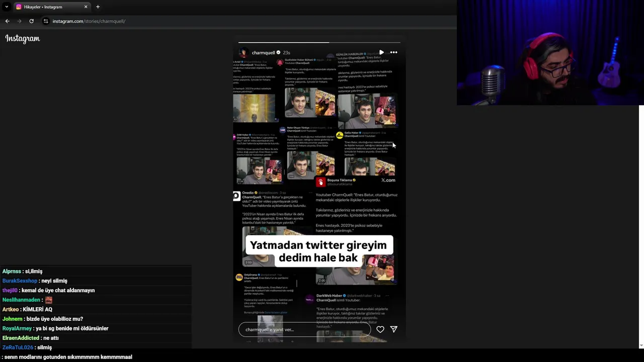Click the Boşuna Tıklama account name in story

(340, 180)
